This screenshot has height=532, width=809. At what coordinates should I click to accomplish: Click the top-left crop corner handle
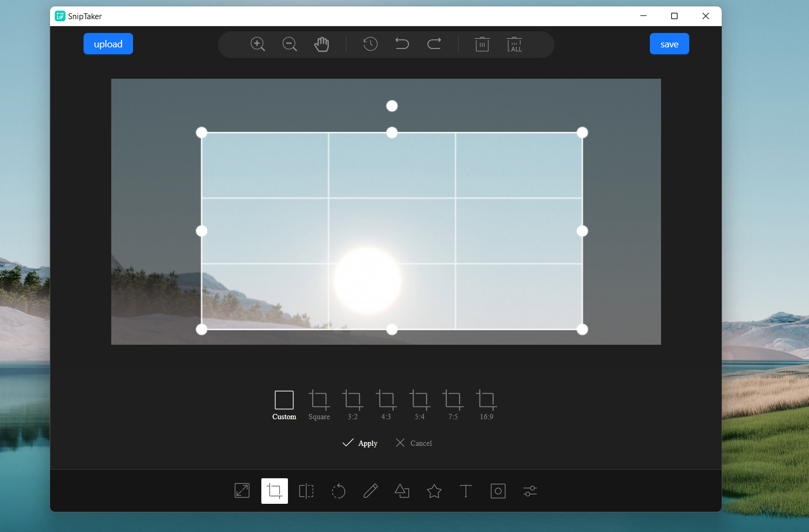click(202, 132)
